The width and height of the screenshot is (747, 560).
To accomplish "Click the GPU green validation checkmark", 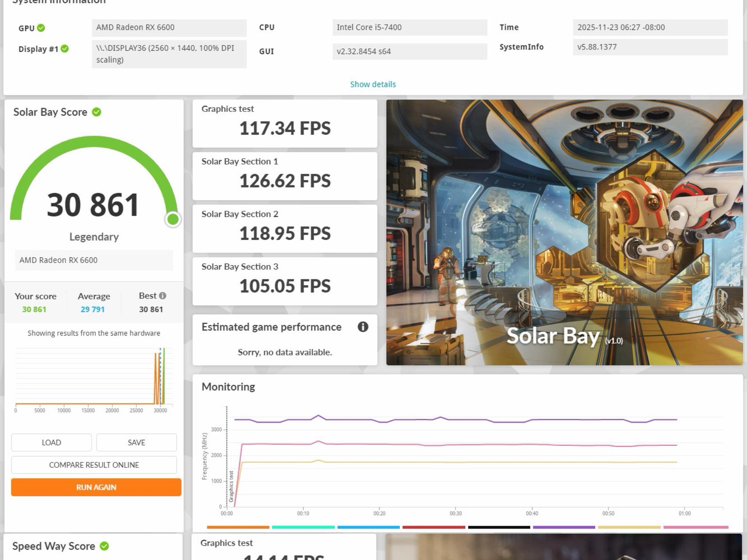I will pyautogui.click(x=41, y=28).
